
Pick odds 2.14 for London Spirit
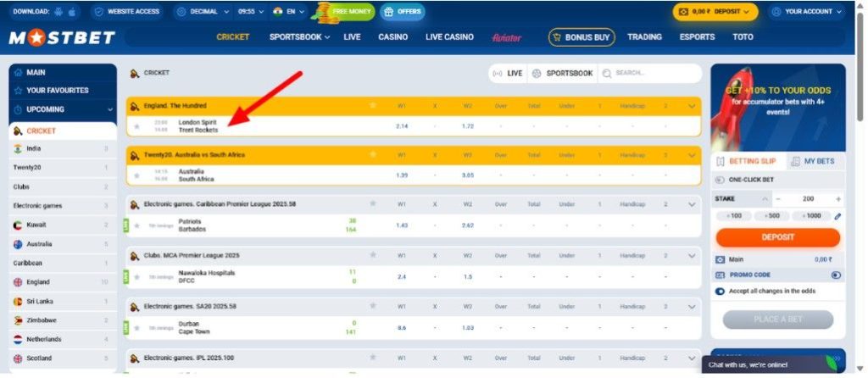(403, 126)
